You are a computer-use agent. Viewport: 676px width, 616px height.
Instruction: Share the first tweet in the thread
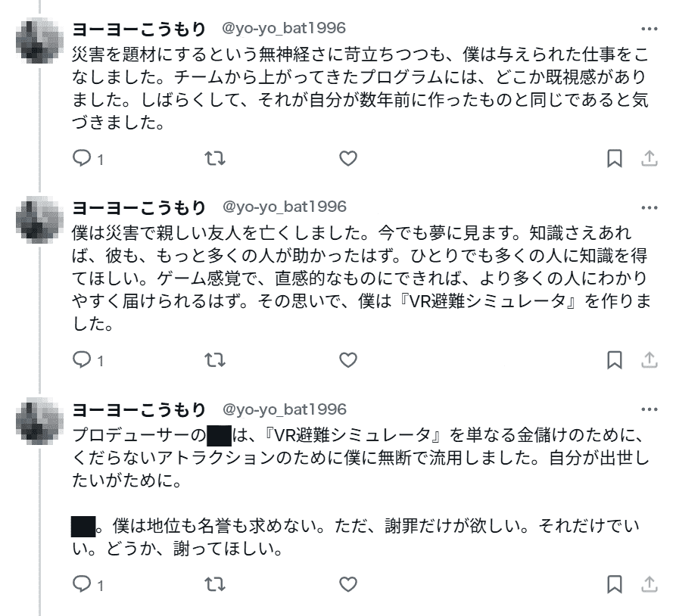[x=649, y=158]
